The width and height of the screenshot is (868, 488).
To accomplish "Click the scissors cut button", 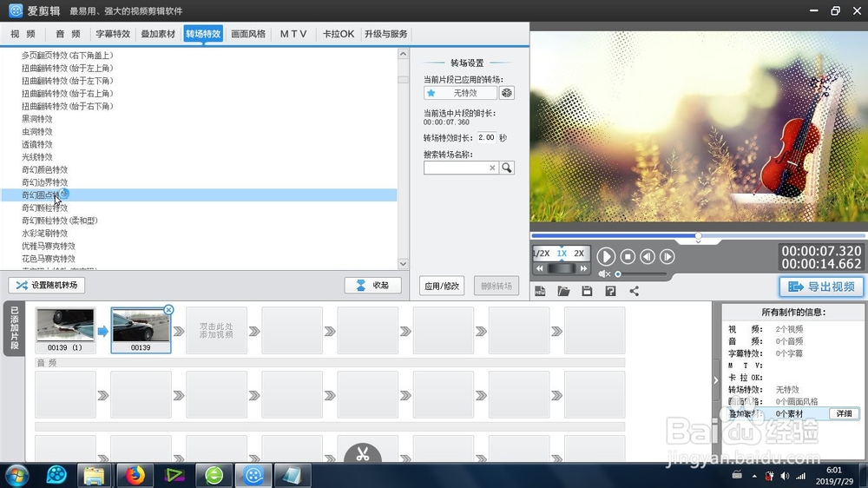I will pyautogui.click(x=363, y=453).
